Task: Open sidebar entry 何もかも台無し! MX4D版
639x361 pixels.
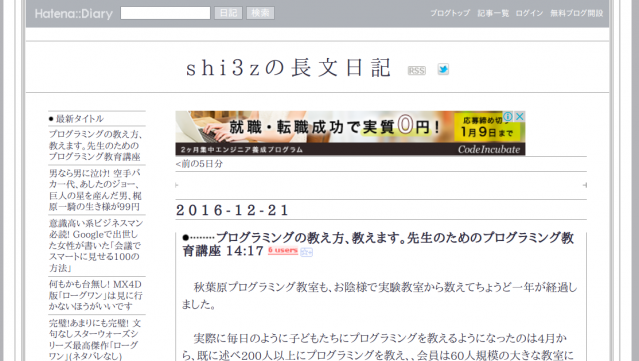Action: coord(95,295)
